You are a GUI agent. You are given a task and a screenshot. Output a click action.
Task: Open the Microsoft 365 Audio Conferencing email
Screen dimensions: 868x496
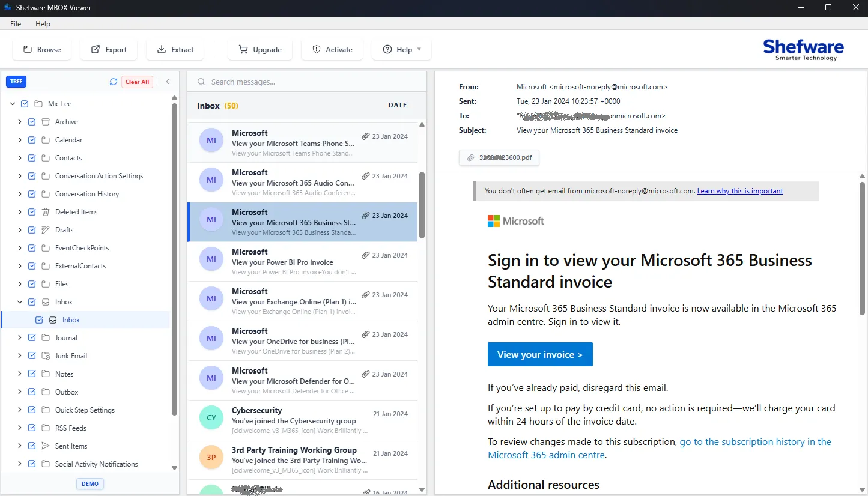pyautogui.click(x=302, y=183)
